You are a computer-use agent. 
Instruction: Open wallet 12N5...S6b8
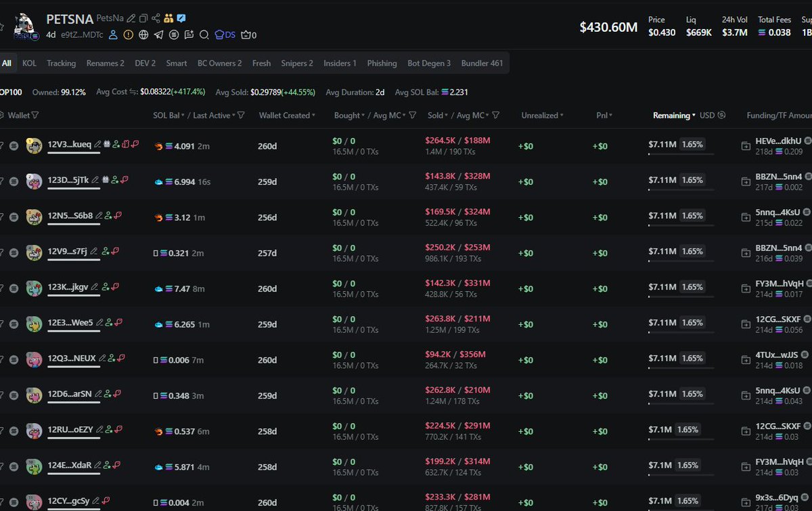(x=70, y=215)
